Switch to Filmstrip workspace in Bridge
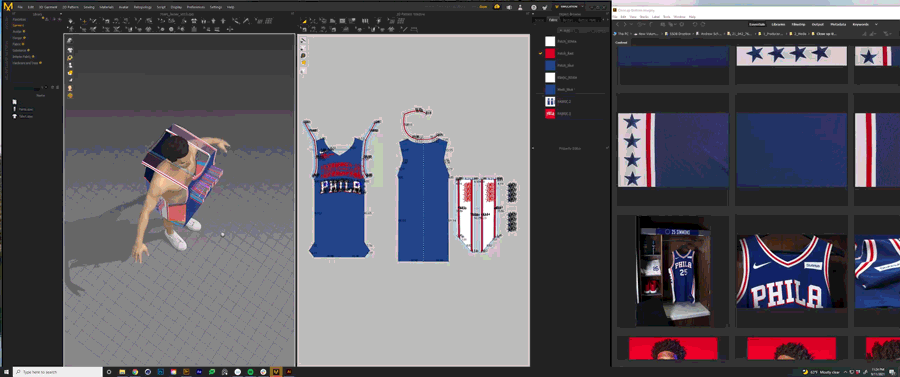900x377 pixels. [x=798, y=25]
